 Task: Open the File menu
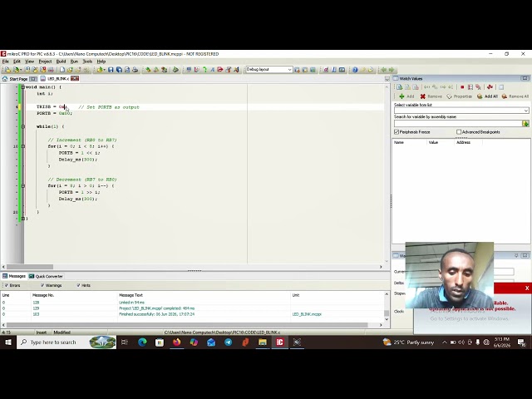point(6,62)
